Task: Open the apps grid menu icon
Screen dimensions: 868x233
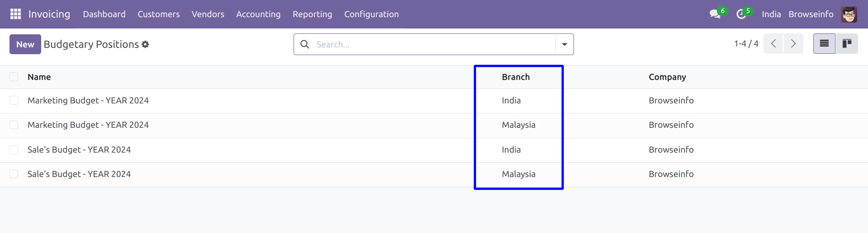Action: (x=15, y=14)
